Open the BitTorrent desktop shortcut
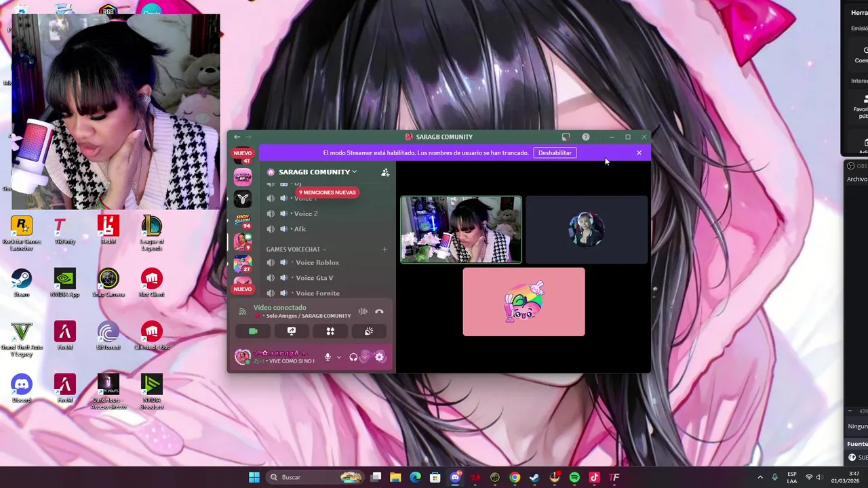Viewport: 868px width, 488px height. [x=108, y=336]
